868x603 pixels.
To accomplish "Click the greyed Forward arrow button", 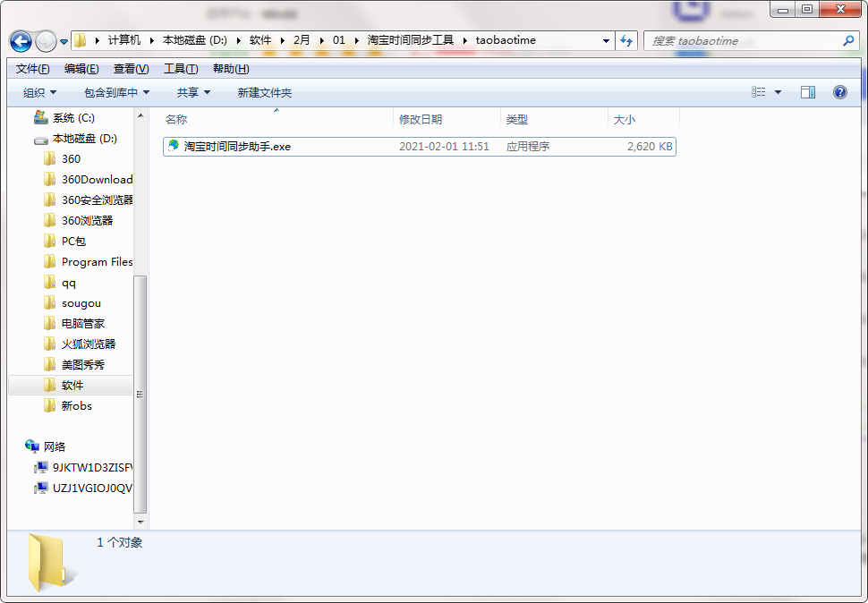I will click(46, 41).
